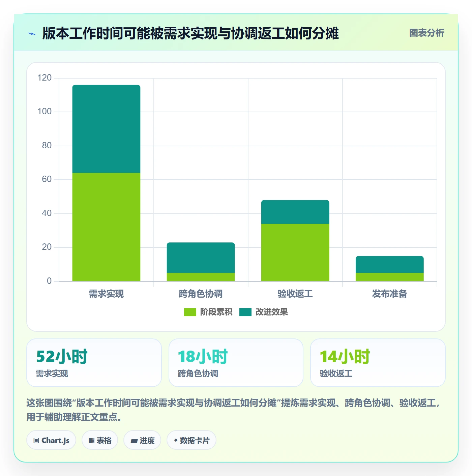Click the 120 y-axis value
Viewport: 472px width, 476px height.
point(45,78)
